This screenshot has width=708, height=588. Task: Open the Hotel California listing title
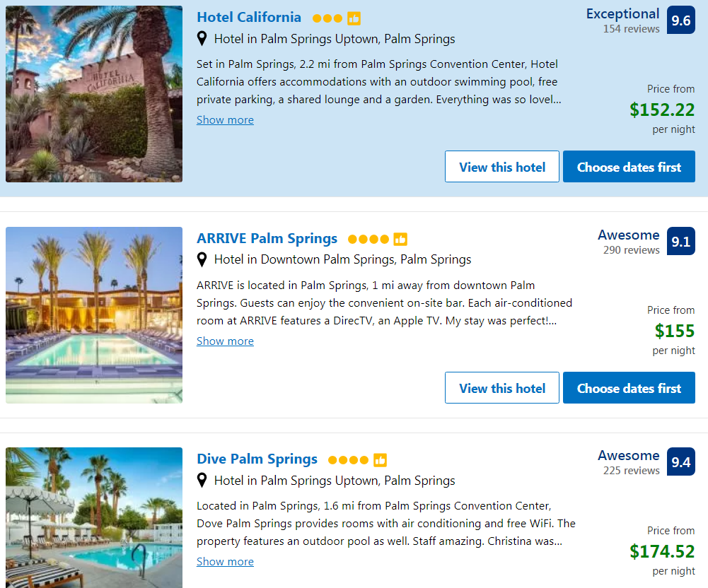(x=249, y=17)
